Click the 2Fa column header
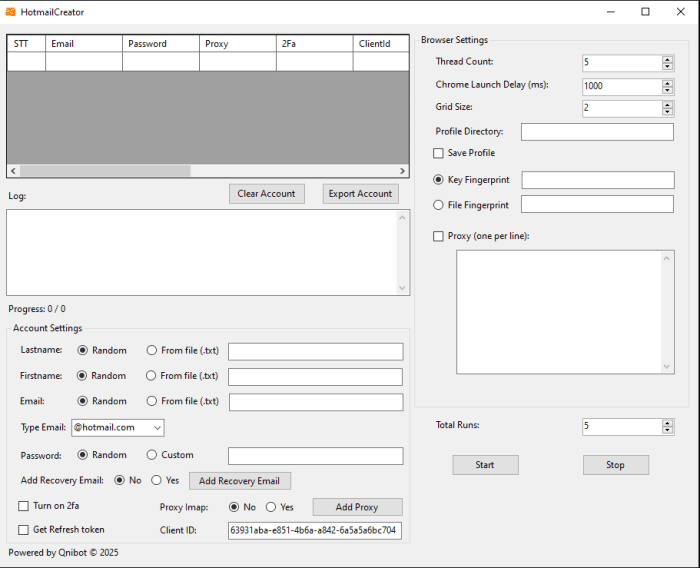700x568 pixels. [x=314, y=44]
